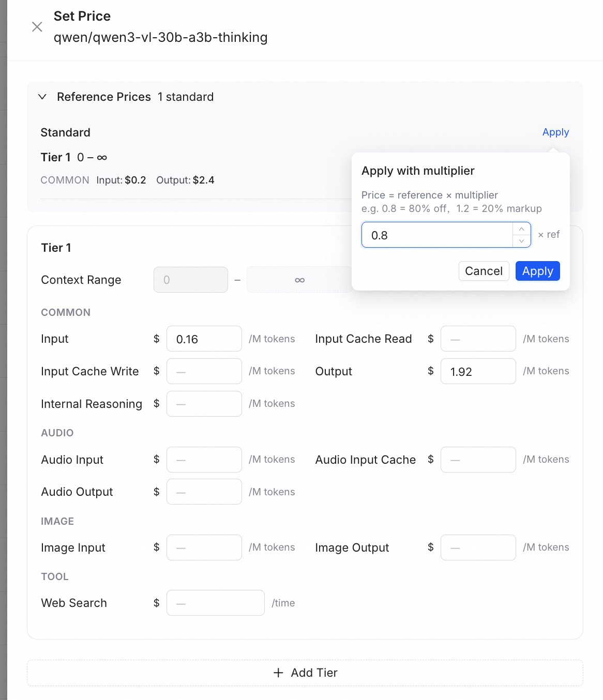Viewport: 603px width, 700px height.
Task: Increment the multiplier with up arrow
Action: (x=521, y=229)
